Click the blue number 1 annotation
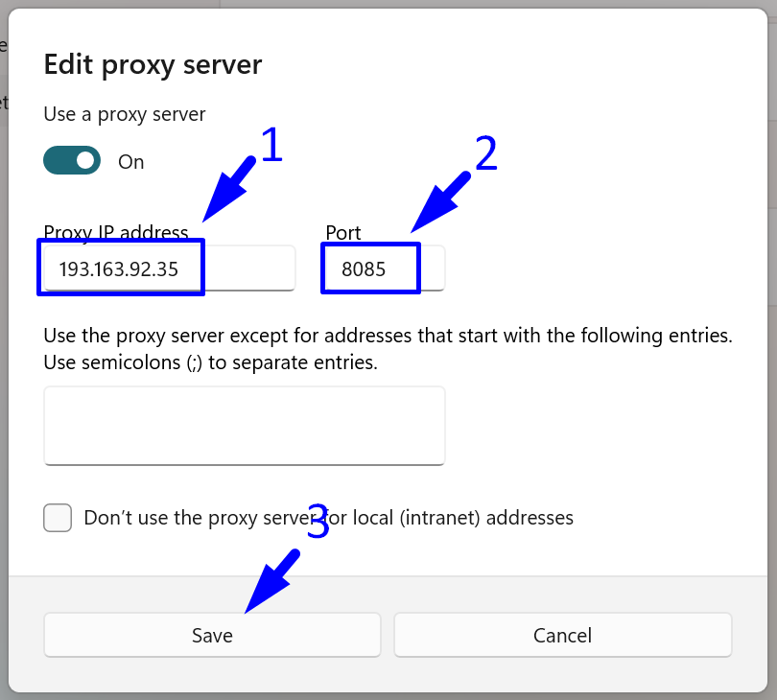 (271, 146)
